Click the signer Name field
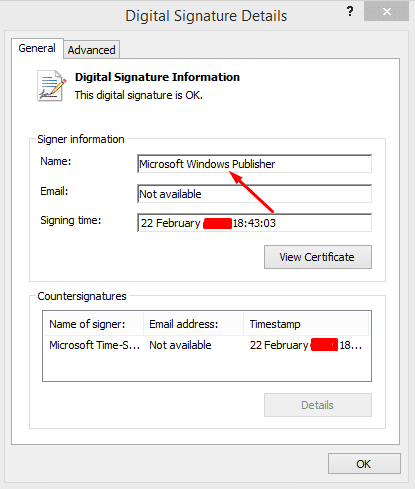The width and height of the screenshot is (415, 489). pos(254,164)
